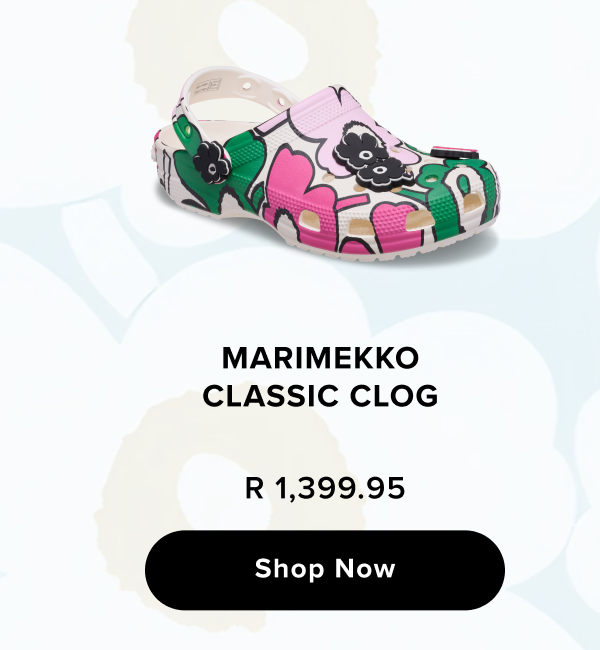Select the R 1,399.95 price text
600x650 pixels.
325,488
